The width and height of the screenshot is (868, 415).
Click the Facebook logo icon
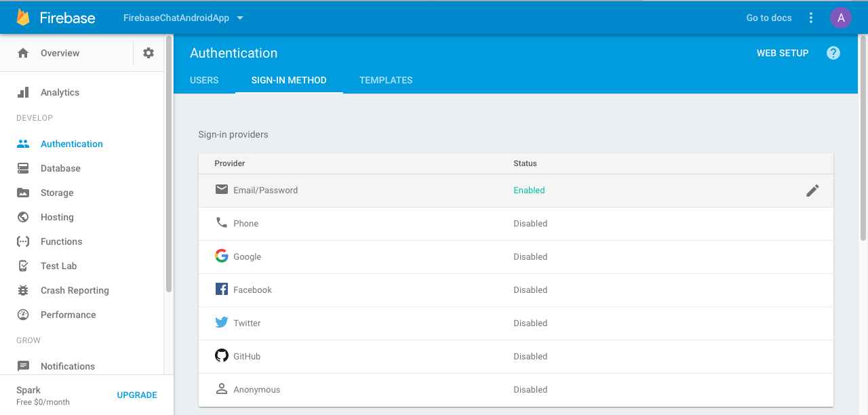pos(222,289)
